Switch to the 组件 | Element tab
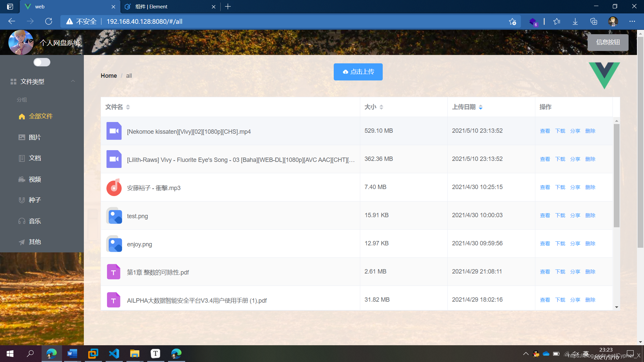Screen dimensions: 644x362 point(170,7)
